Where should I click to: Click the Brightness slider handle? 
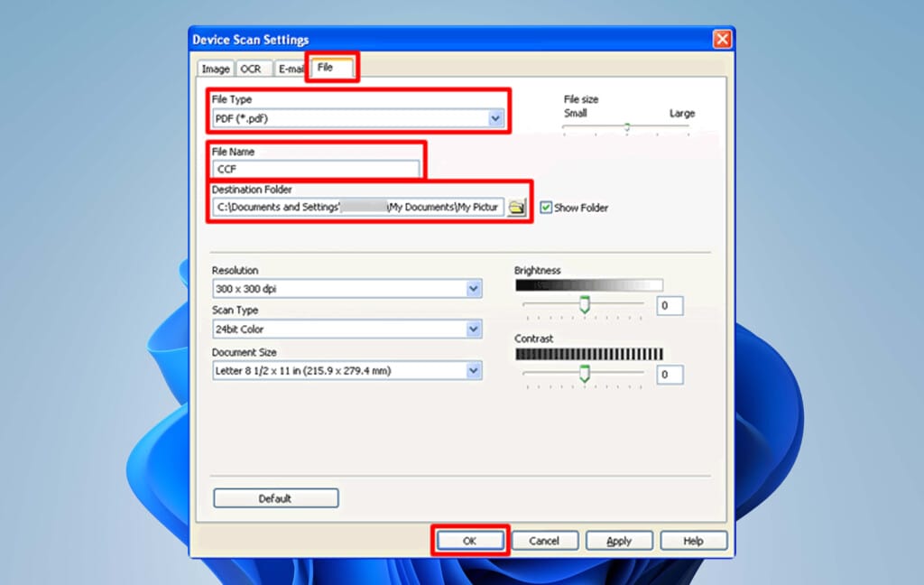pos(584,304)
